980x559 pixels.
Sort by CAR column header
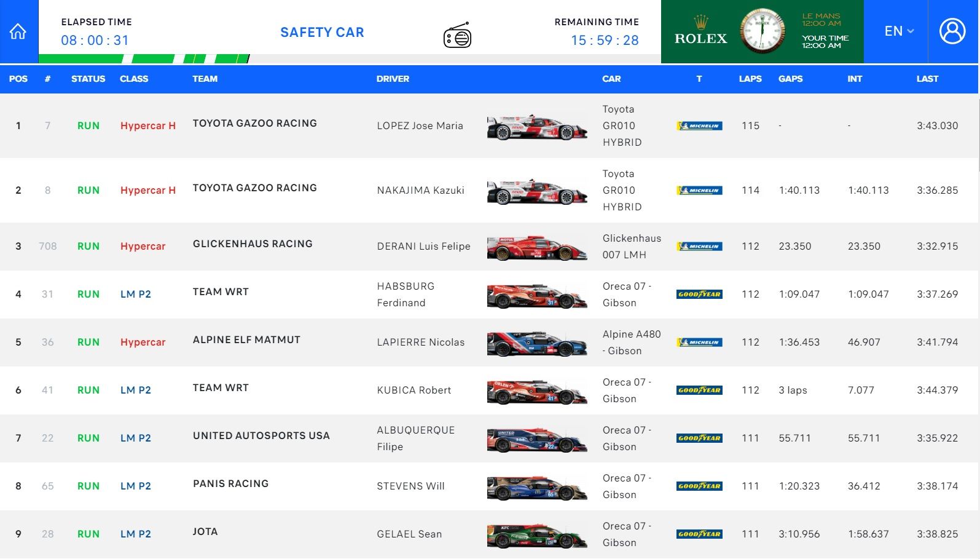coord(611,79)
